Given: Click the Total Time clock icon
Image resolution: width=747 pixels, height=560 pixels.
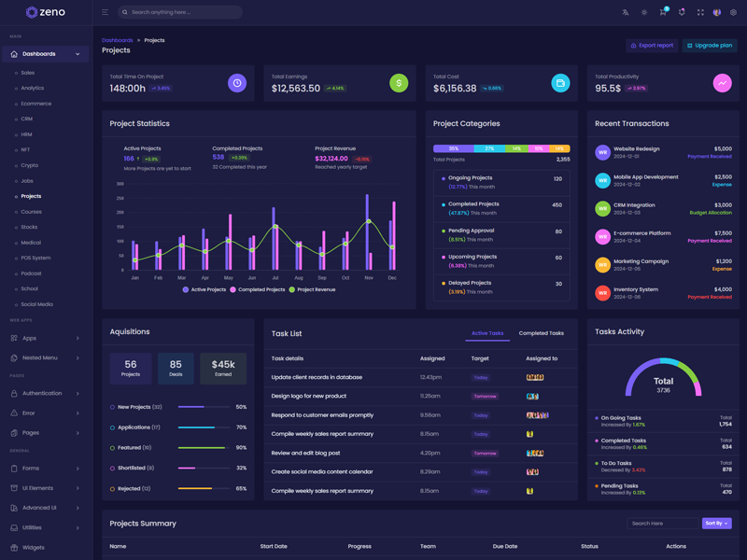Looking at the screenshot, I should 237,83.
